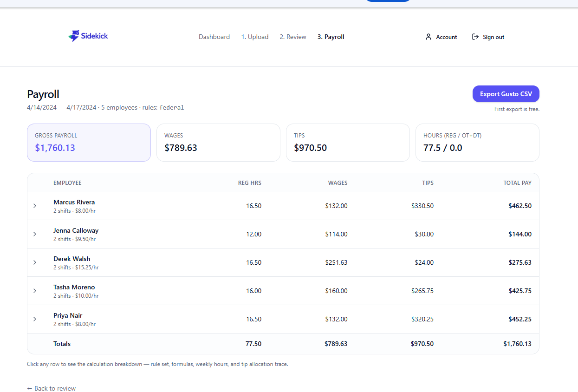The width and height of the screenshot is (578, 392).
Task: Click Derek Walsh's wages $251.63
Action: [x=336, y=262]
